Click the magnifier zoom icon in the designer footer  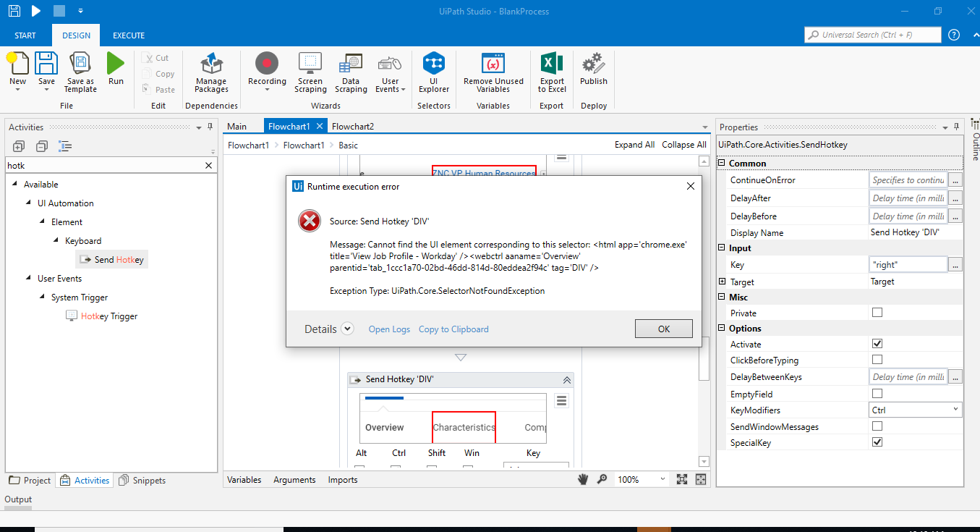(x=602, y=479)
